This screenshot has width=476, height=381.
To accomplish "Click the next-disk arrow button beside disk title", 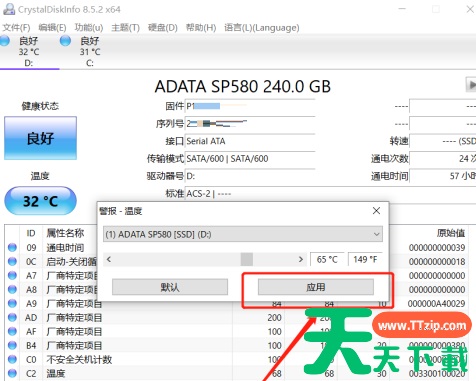I will [471, 85].
